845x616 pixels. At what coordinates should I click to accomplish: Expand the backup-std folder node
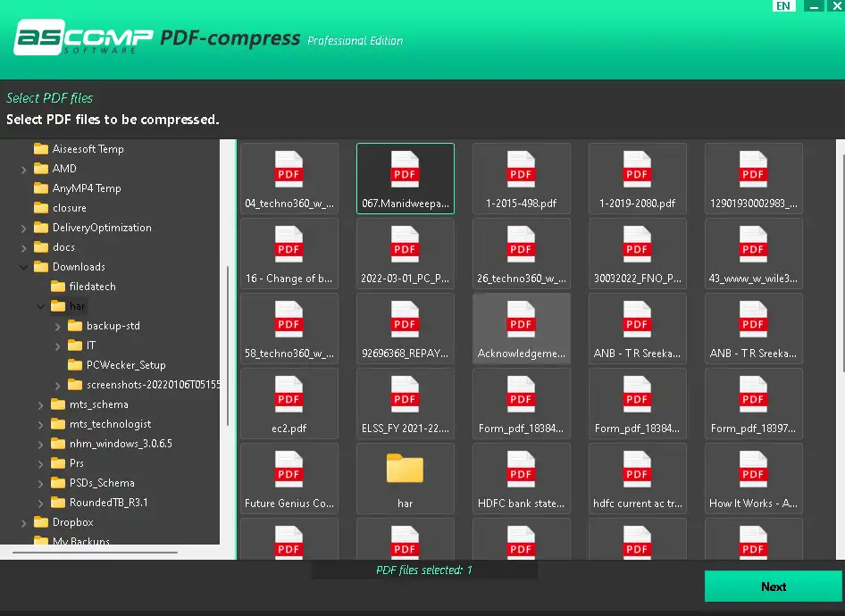[58, 327]
